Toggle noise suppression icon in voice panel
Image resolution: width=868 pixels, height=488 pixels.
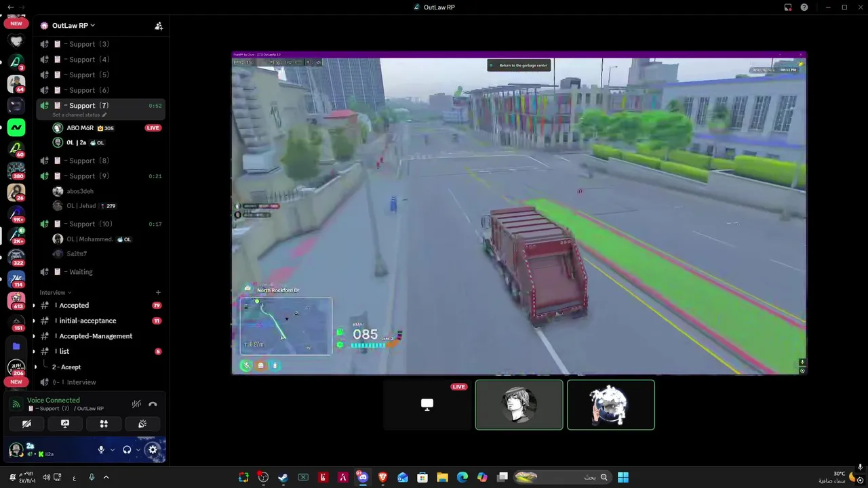tap(136, 405)
